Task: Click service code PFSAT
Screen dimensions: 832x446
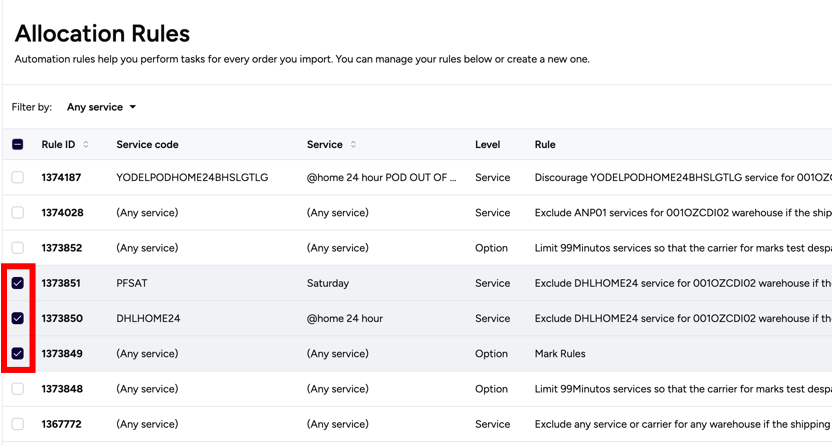Action: (132, 283)
